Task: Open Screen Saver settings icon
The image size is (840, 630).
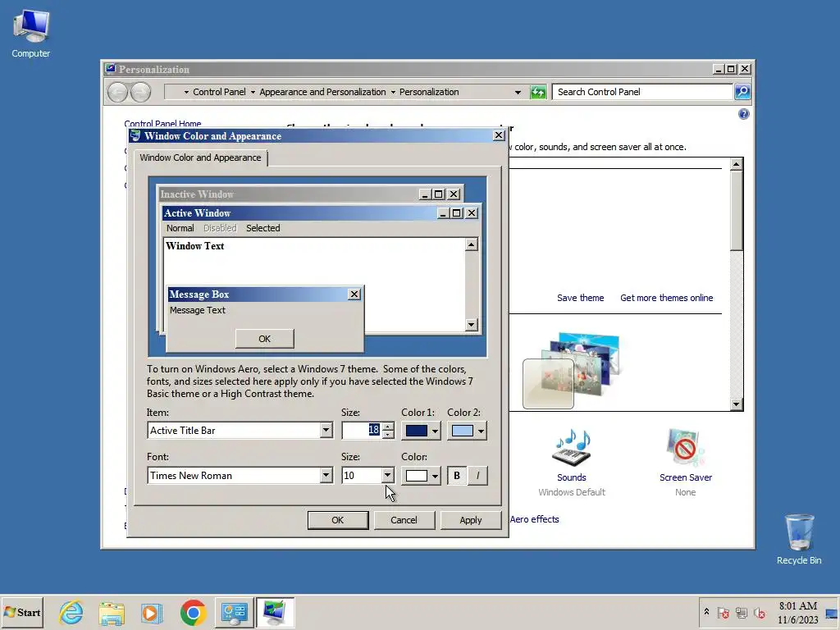Action: 685,448
